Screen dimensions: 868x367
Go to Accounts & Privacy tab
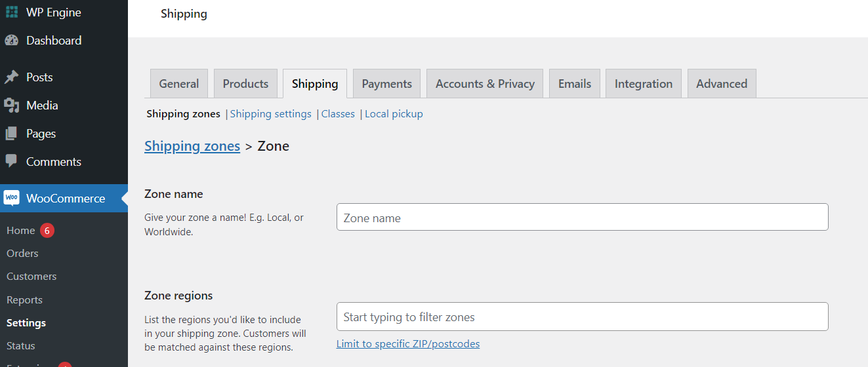tap(485, 84)
